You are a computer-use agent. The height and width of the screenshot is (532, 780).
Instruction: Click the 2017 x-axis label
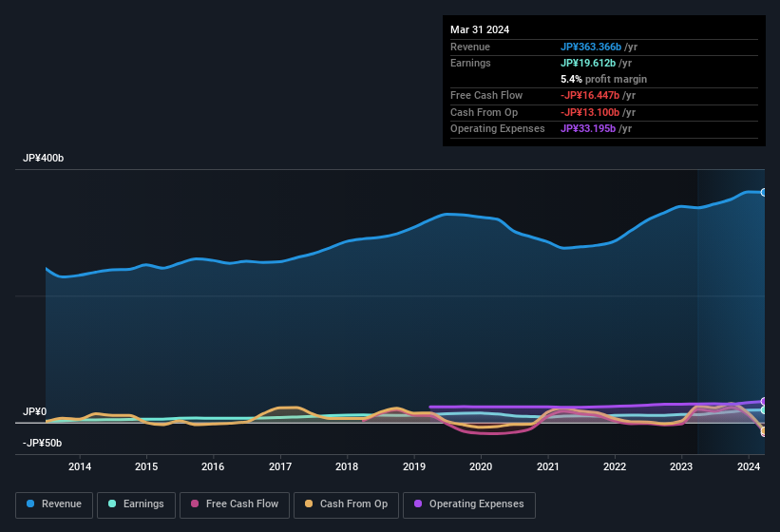(280, 466)
